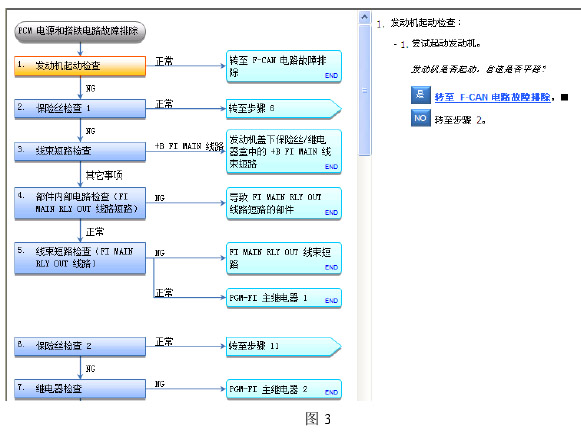The width and height of the screenshot is (581, 436).
Task: Click the PCM 电源和搭铁电路故障排除 title box
Action: (80, 31)
